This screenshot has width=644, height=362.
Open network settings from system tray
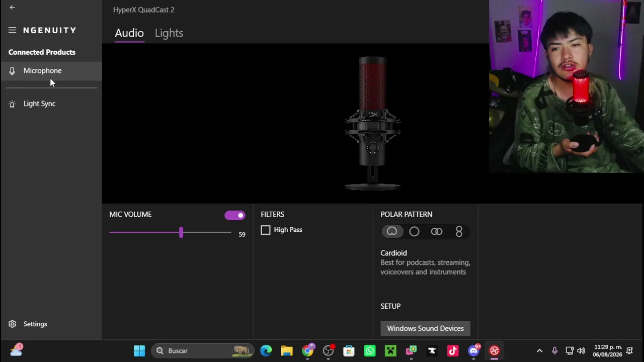tap(570, 351)
